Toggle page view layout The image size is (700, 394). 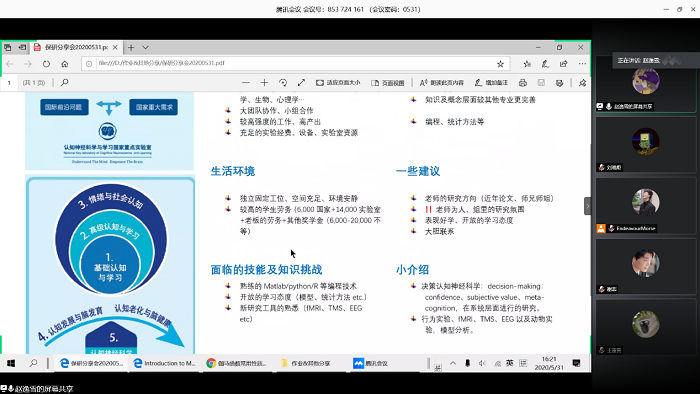pos(388,83)
